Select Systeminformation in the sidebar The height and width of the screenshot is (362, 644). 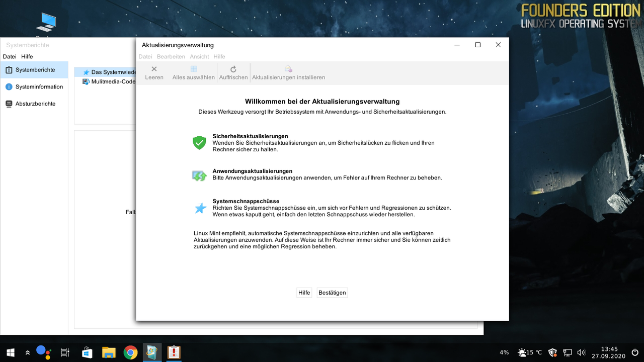point(34,87)
